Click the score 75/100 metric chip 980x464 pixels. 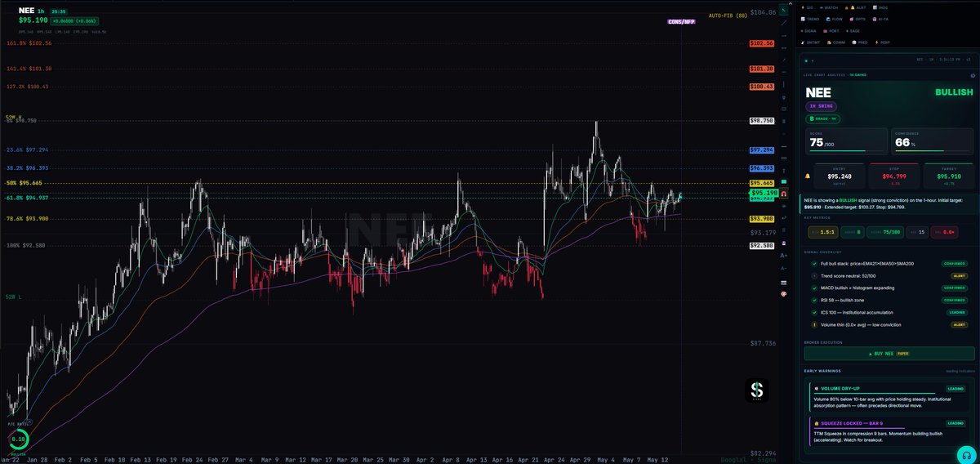click(x=885, y=232)
